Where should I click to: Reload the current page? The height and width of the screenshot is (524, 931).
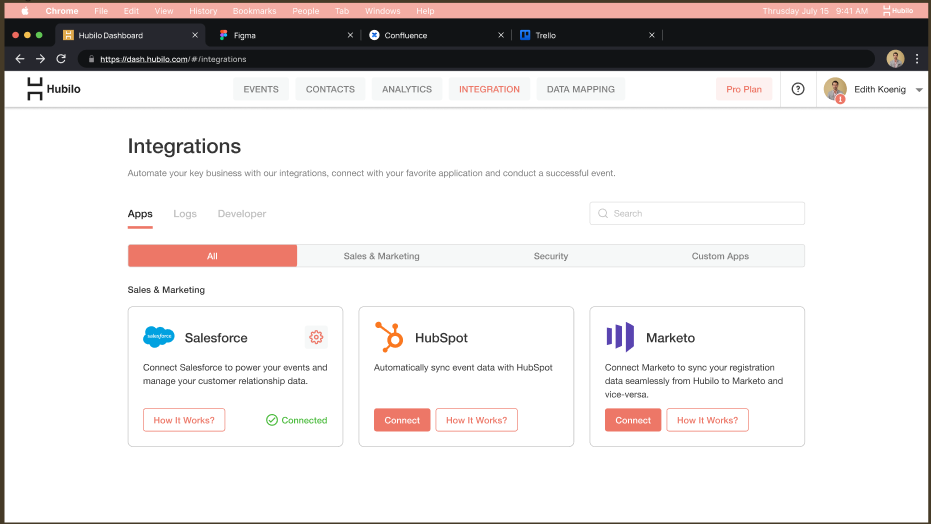[x=61, y=59]
